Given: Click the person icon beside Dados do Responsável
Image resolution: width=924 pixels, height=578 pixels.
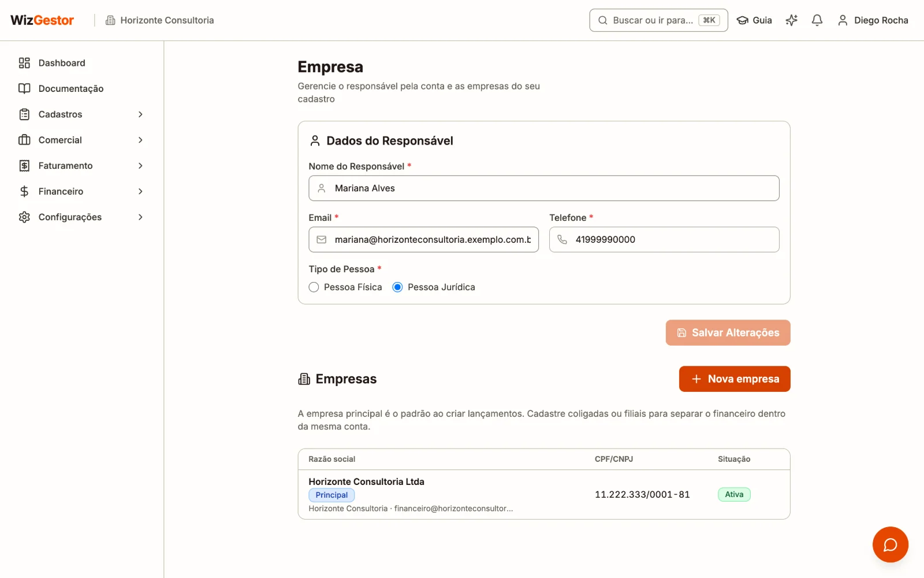Looking at the screenshot, I should click(x=315, y=140).
